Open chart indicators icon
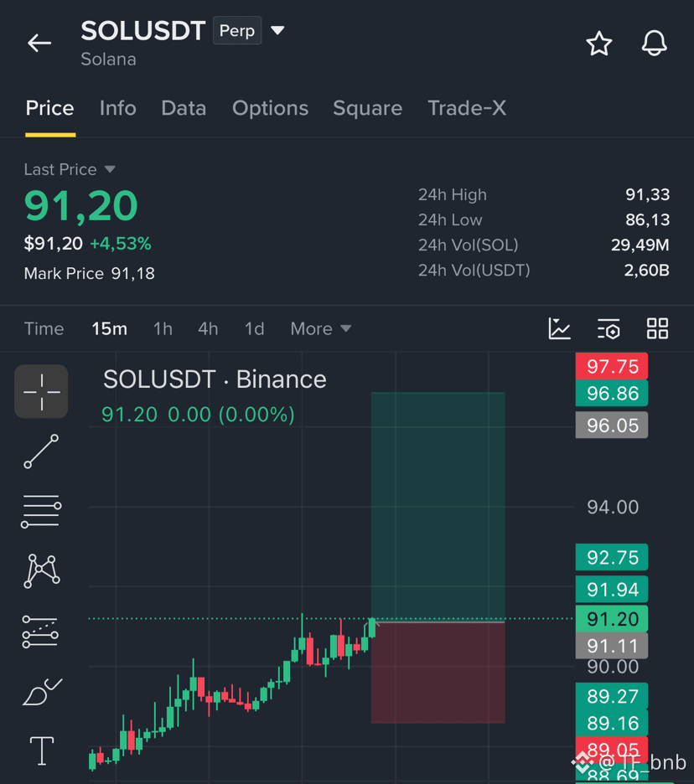The width and height of the screenshot is (694, 784). tap(559, 329)
